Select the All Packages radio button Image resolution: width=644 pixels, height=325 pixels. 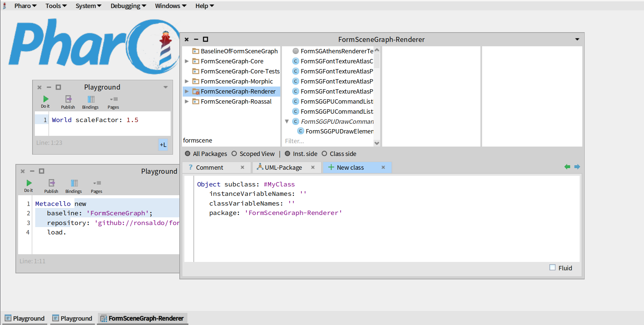click(188, 154)
